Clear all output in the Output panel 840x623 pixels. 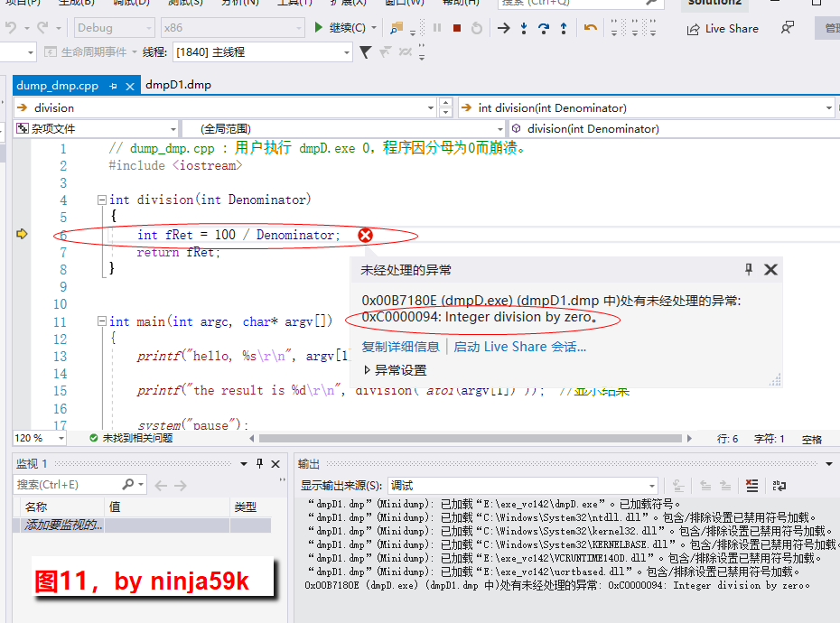point(751,486)
